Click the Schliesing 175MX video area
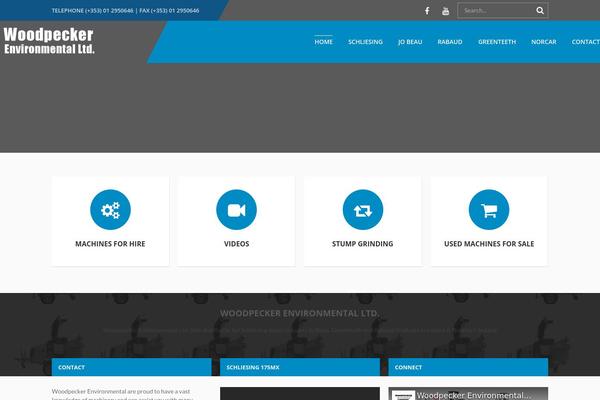 tap(300, 394)
